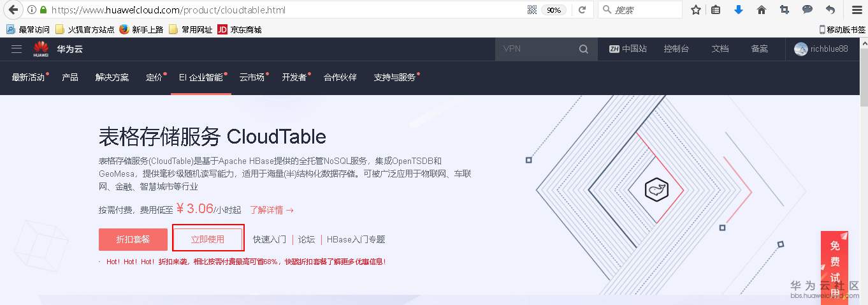Click the 折扣套餐 red button
Screen dimensions: 868x305
[133, 239]
